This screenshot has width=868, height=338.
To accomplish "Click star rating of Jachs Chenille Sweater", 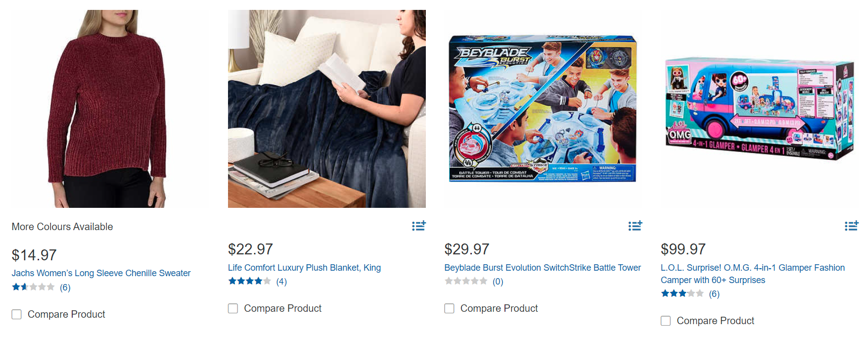I will pos(33,287).
